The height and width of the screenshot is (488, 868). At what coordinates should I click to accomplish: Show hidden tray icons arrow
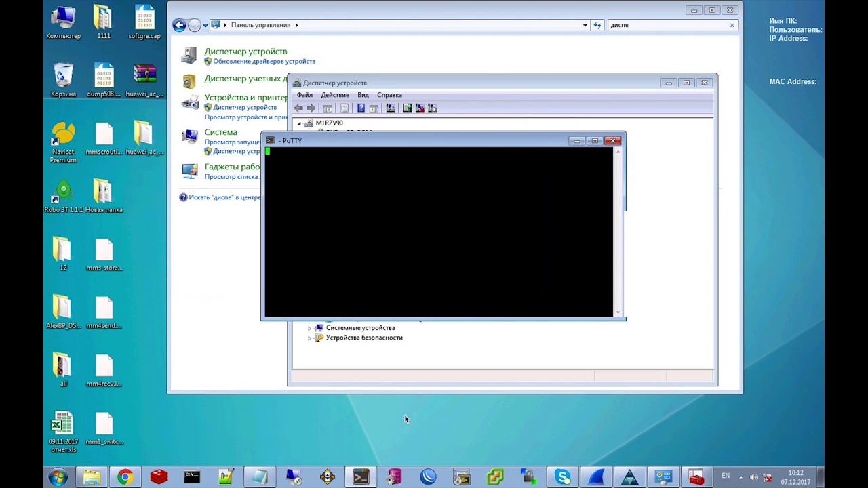point(741,477)
